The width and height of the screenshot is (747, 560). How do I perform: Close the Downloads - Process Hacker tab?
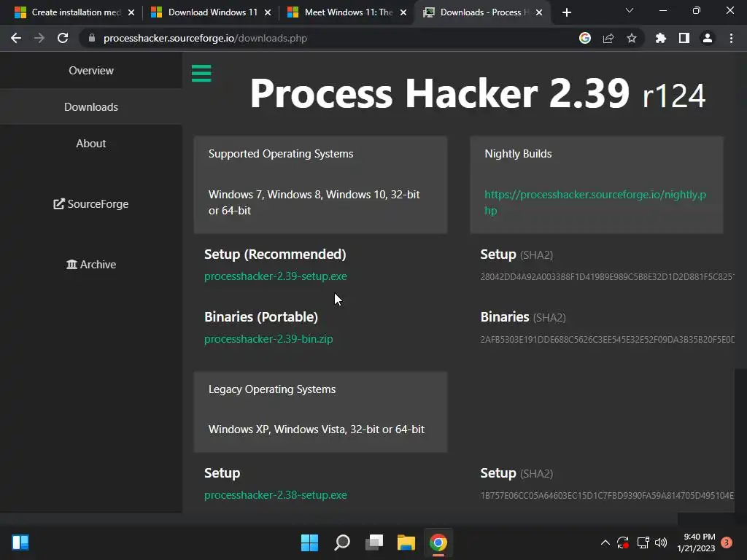pos(539,12)
